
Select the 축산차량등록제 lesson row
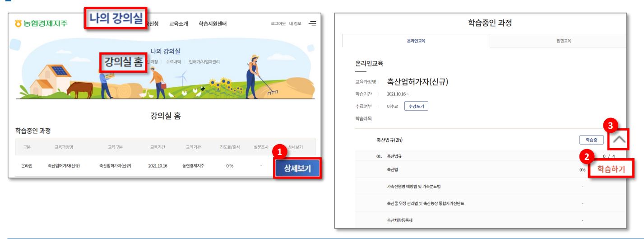pyautogui.click(x=491, y=220)
